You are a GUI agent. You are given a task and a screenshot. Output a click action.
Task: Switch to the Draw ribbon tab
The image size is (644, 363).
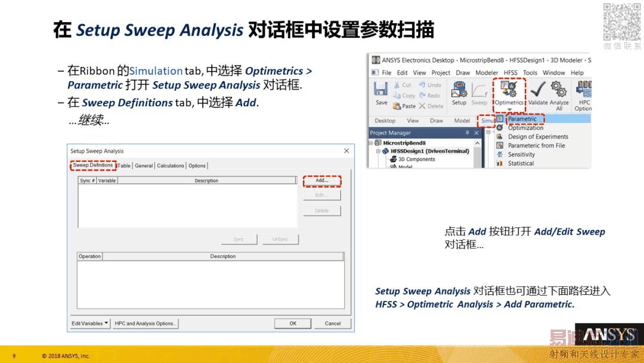(436, 121)
